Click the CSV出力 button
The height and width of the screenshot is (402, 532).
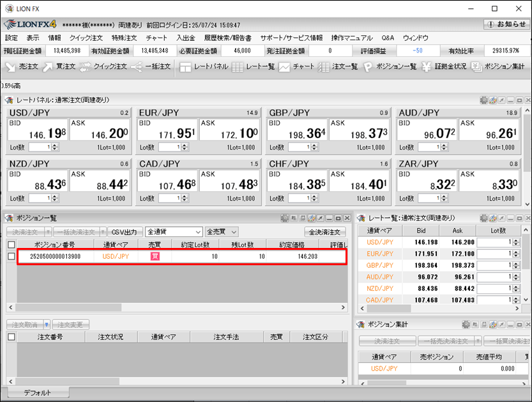[x=125, y=232]
